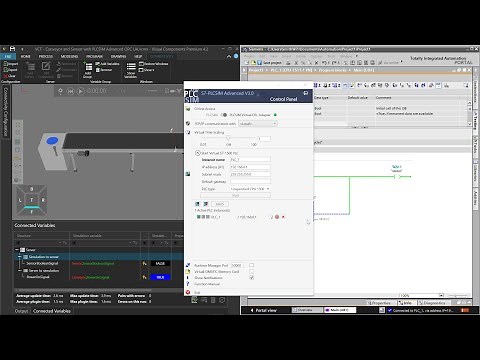Click the Runtime Manager Port number field
Image resolution: width=480 pixels, height=360 pixels.
[x=237, y=265]
